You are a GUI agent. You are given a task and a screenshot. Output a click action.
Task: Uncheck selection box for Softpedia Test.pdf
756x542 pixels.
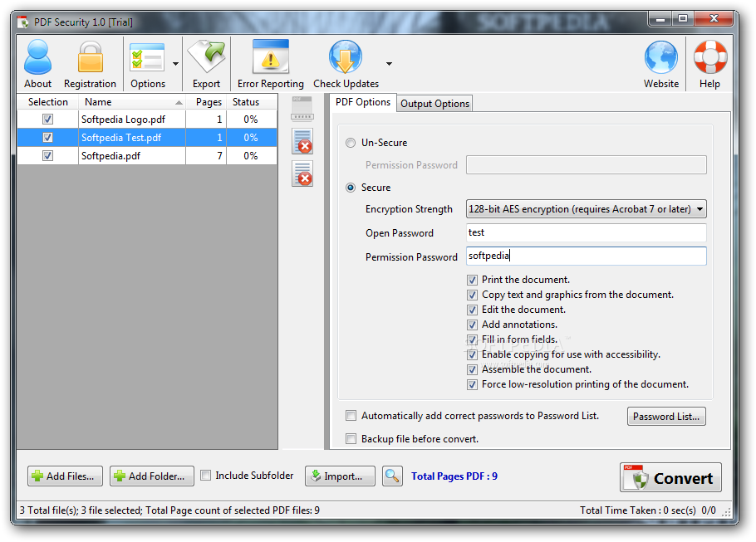click(x=47, y=137)
